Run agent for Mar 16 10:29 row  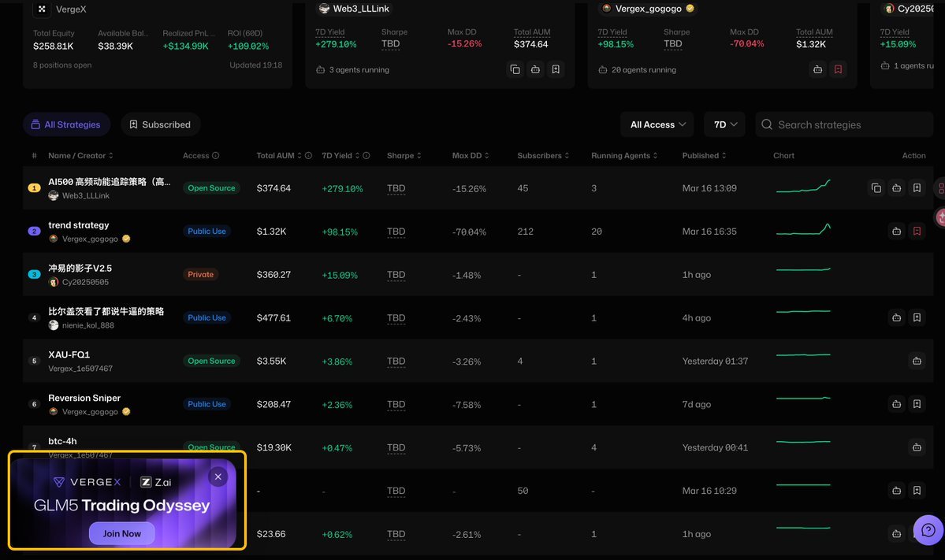(x=897, y=491)
